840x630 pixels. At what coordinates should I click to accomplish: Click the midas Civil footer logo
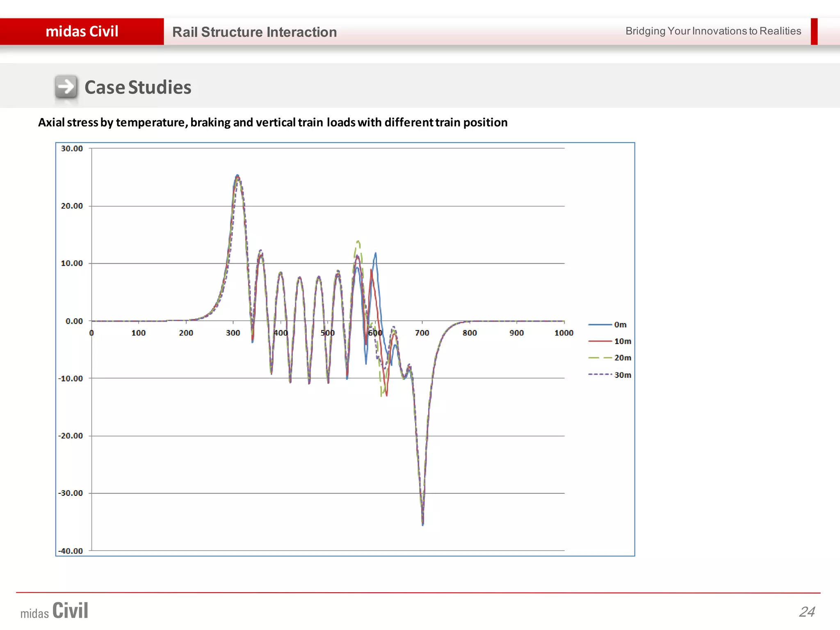coord(55,611)
